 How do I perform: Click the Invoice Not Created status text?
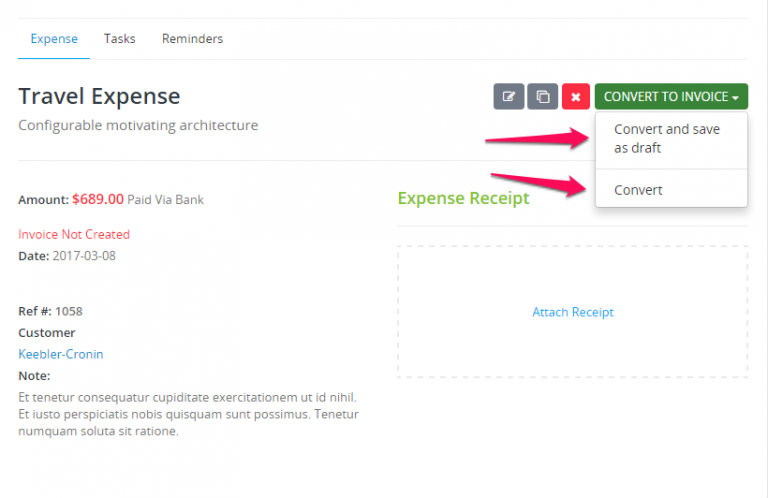click(x=74, y=235)
